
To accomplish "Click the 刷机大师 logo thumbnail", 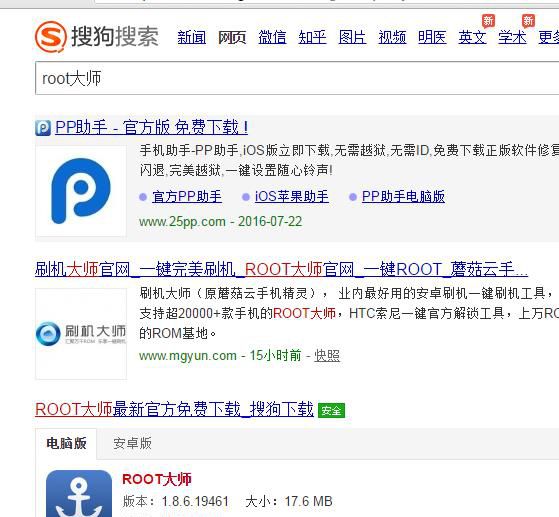I will tap(81, 334).
